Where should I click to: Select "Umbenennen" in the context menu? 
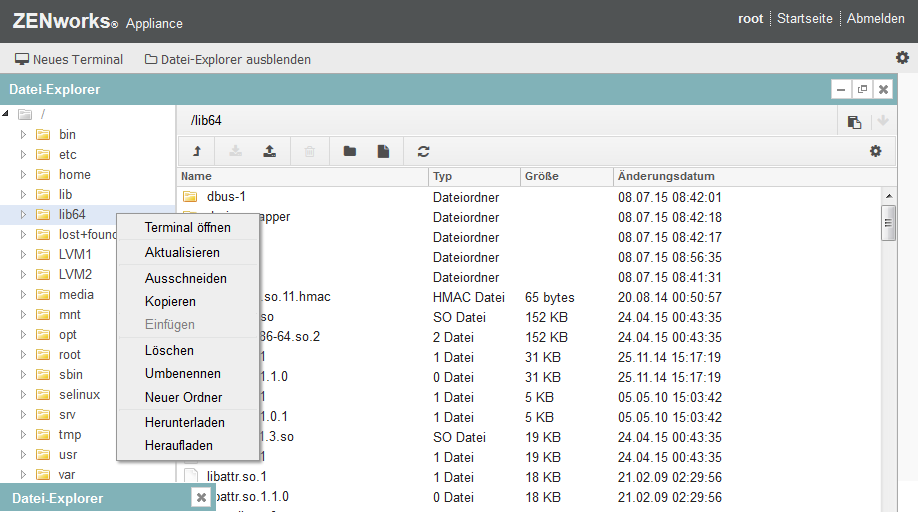[x=183, y=374]
